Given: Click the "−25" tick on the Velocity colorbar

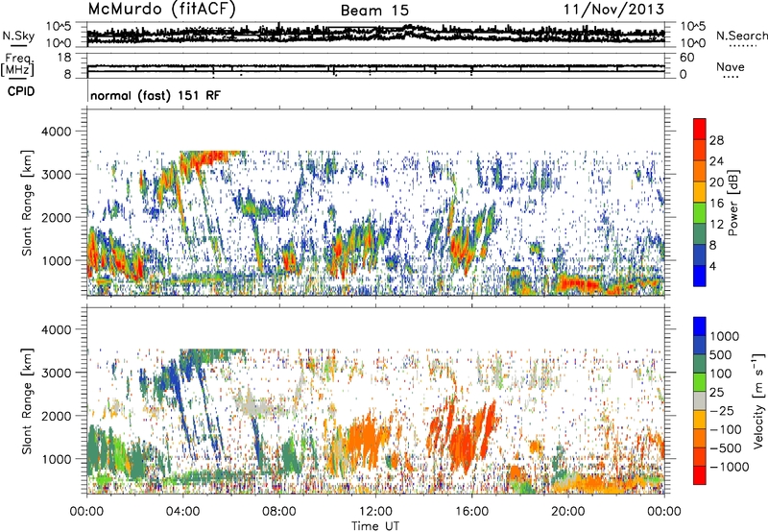Looking at the screenshot, I should tap(722, 410).
